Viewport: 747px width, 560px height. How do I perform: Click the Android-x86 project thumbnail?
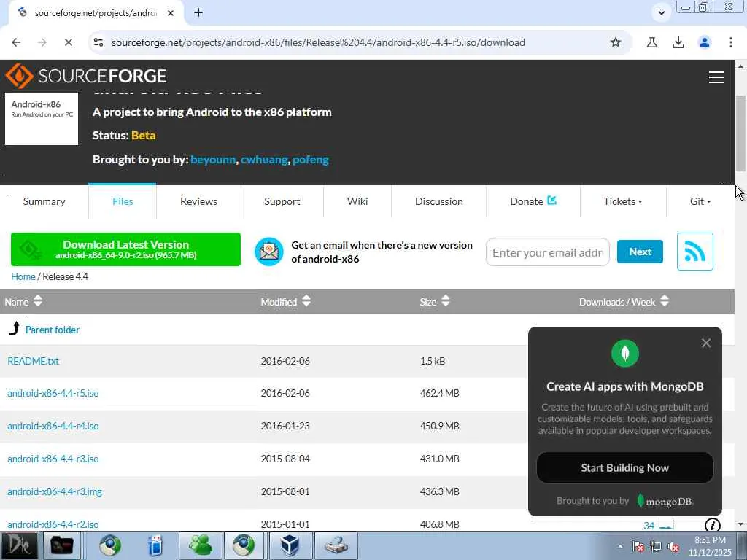(x=42, y=119)
